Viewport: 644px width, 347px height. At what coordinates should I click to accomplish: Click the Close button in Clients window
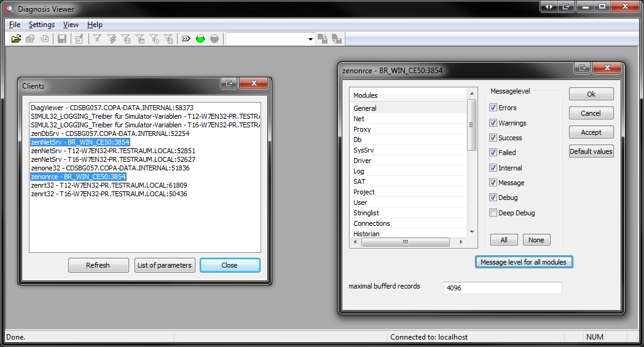pyautogui.click(x=230, y=265)
